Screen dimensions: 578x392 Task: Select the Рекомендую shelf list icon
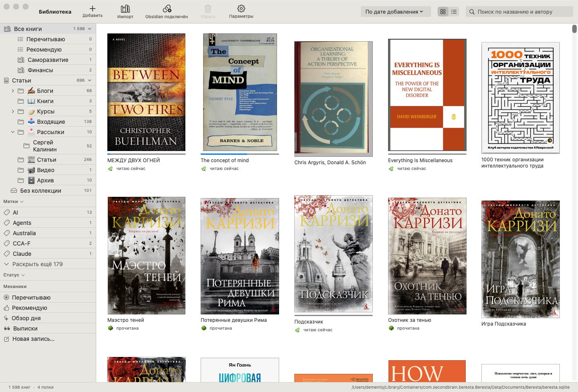tap(20, 50)
